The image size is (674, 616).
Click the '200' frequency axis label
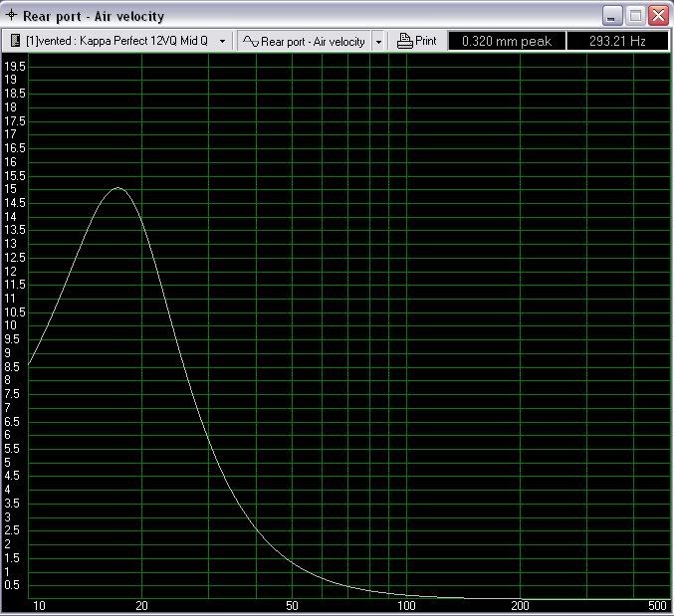click(520, 606)
